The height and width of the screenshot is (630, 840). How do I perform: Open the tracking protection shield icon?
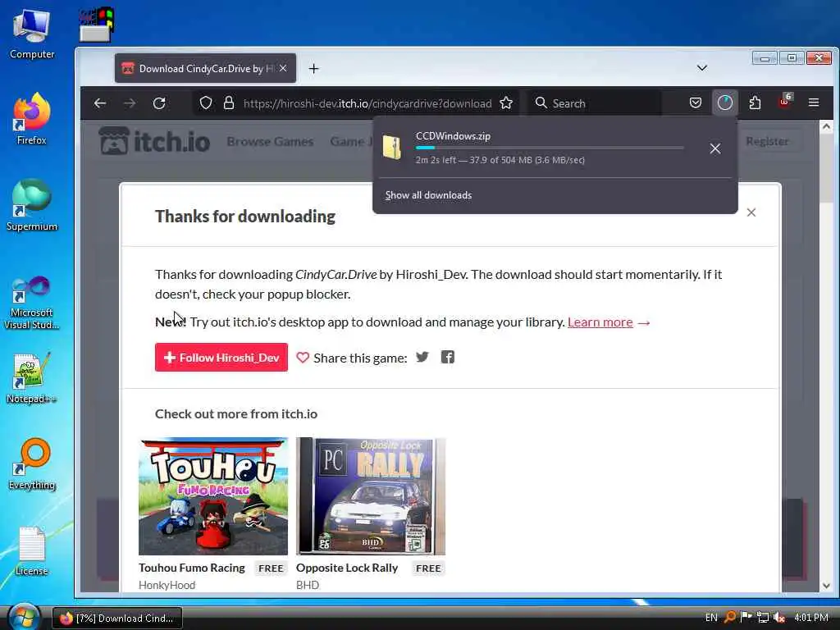pyautogui.click(x=206, y=103)
